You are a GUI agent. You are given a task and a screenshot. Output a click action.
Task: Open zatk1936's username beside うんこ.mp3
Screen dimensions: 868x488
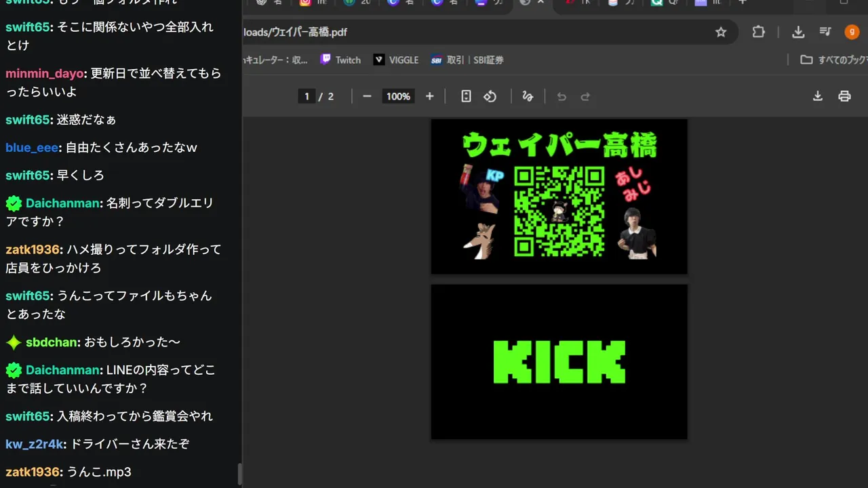(x=33, y=472)
